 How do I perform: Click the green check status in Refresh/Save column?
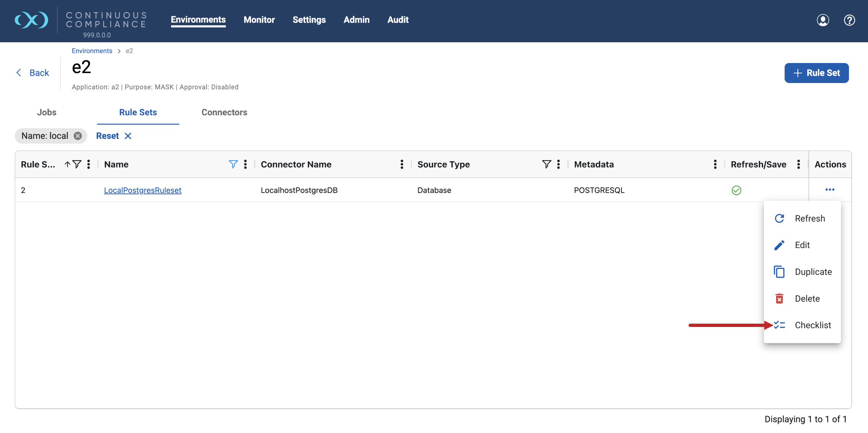pos(737,190)
